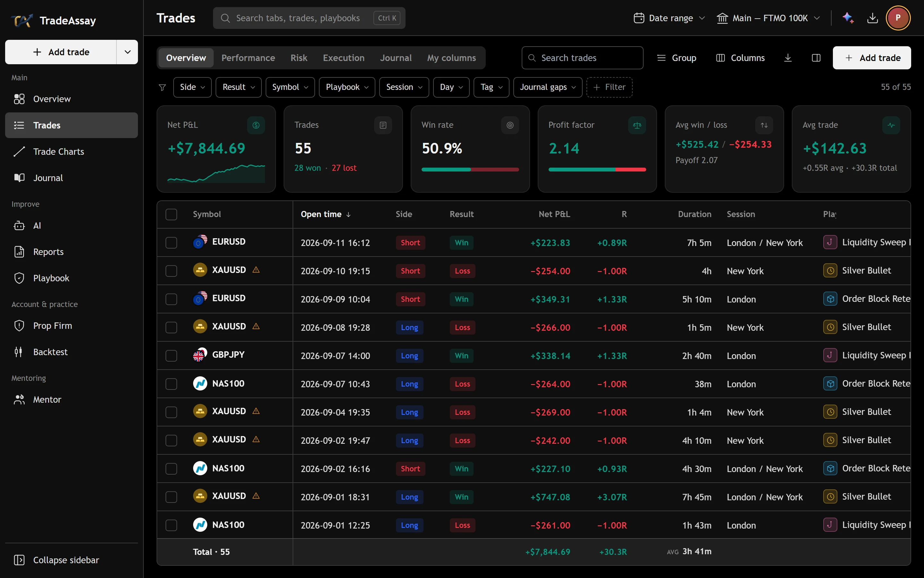The height and width of the screenshot is (578, 924).
Task: Click the Group button
Action: click(x=677, y=58)
